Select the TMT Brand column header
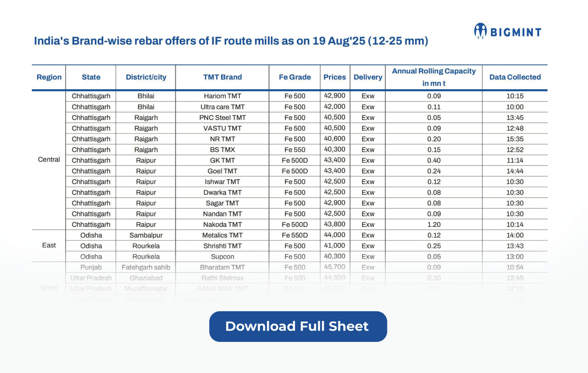 tap(222, 77)
